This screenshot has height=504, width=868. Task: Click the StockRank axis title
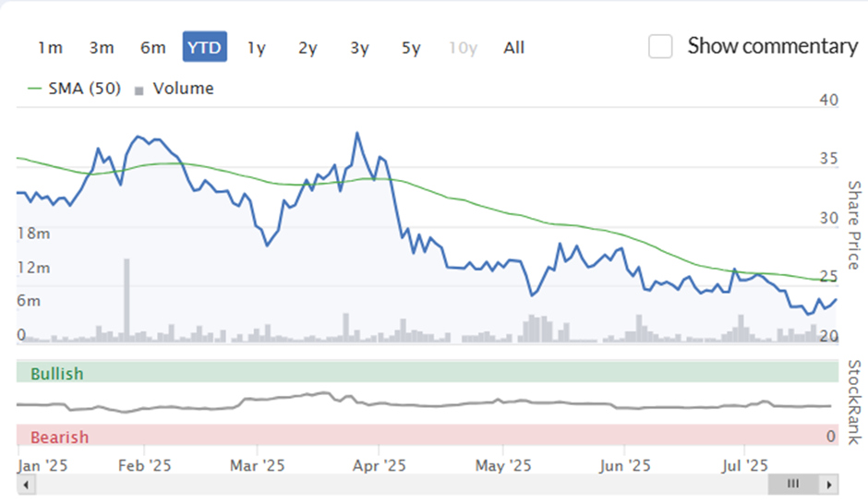854,402
